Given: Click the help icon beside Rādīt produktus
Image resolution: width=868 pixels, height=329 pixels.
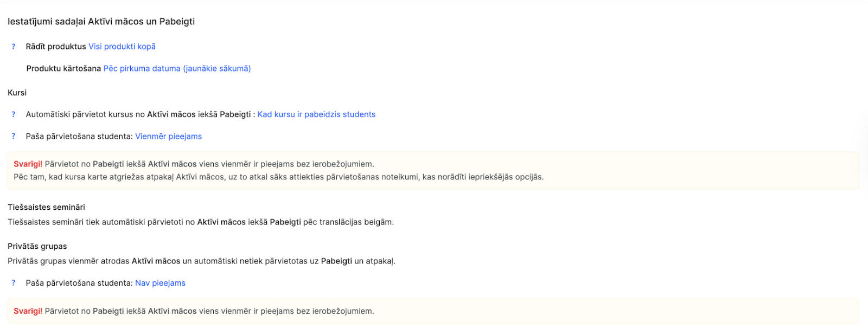Looking at the screenshot, I should [x=14, y=47].
